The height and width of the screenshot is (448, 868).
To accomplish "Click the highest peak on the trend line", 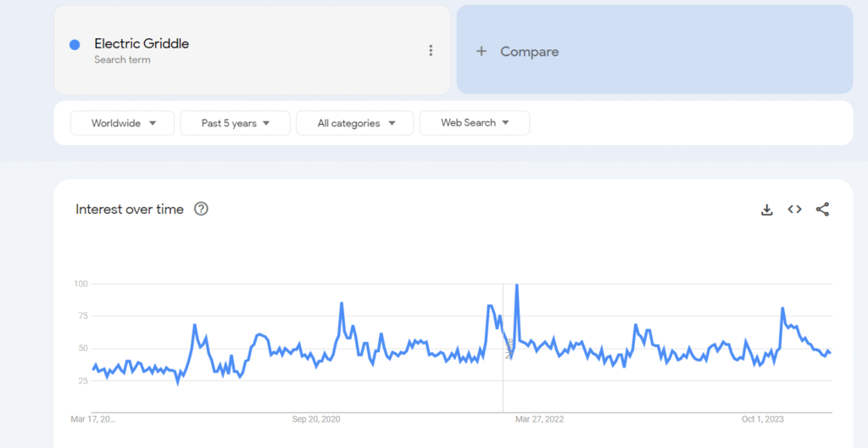I will pos(517,286).
